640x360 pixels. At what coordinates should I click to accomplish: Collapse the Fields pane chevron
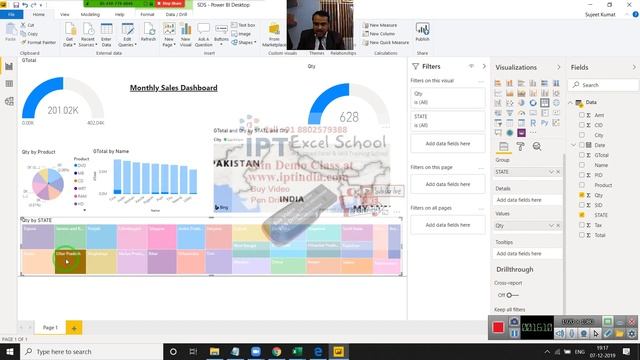(x=634, y=67)
